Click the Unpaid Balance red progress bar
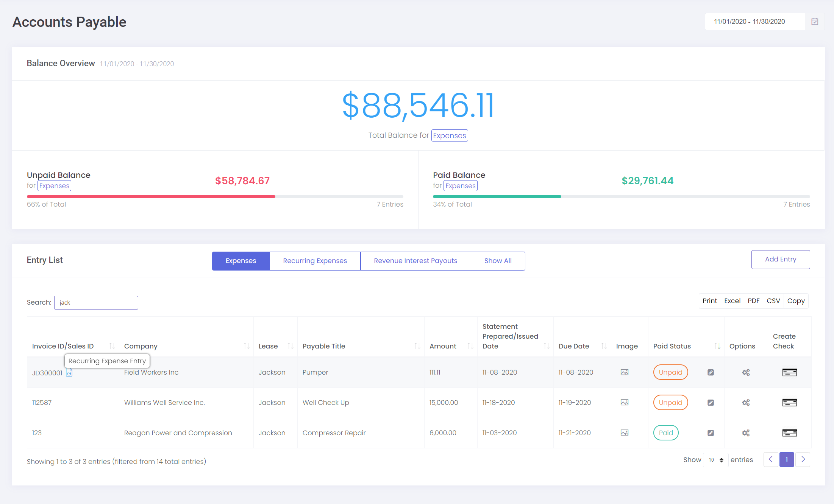Viewport: 834px width, 504px height. (x=151, y=197)
